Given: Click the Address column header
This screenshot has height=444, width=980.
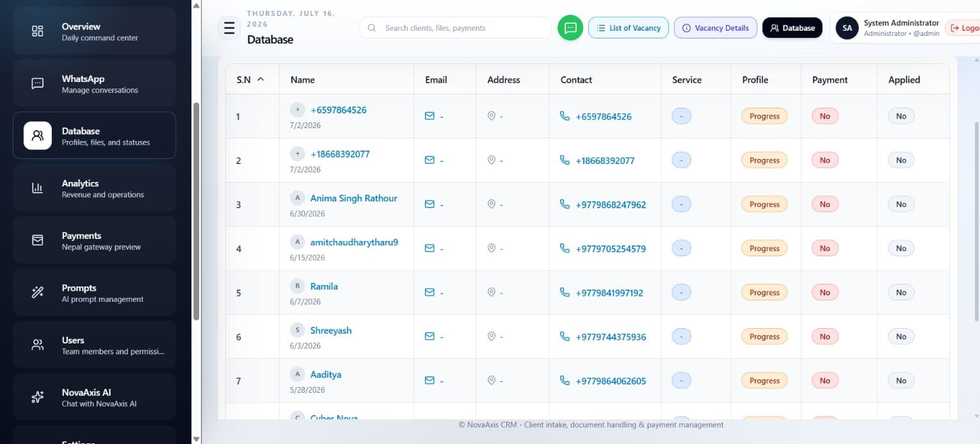Looking at the screenshot, I should coord(504,79).
